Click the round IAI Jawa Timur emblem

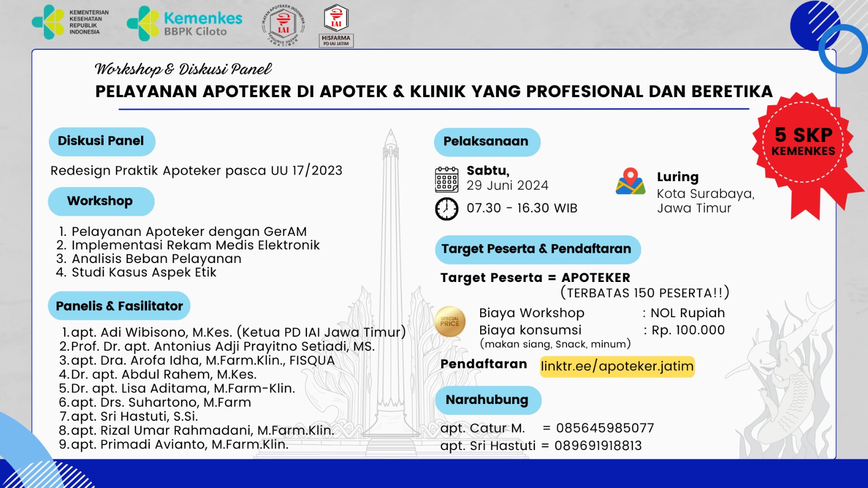(283, 25)
